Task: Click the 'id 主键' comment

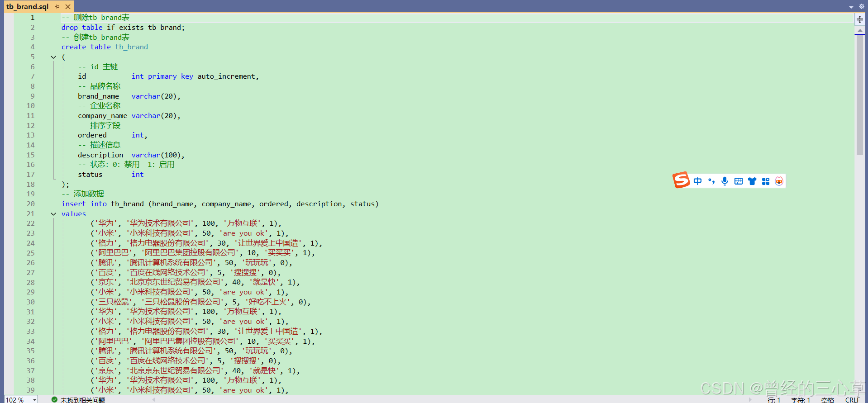Action: [x=104, y=67]
